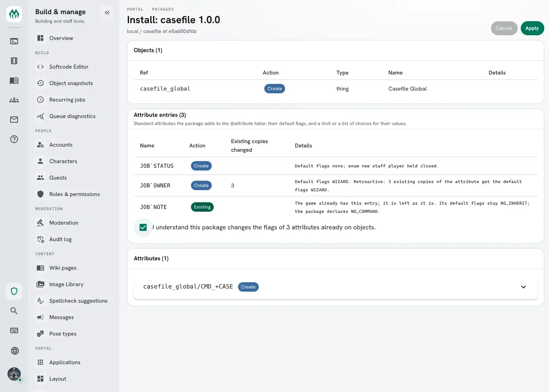Click the Existing badge for JOB`NOTE
Image resolution: width=549 pixels, height=392 pixels.
202,207
